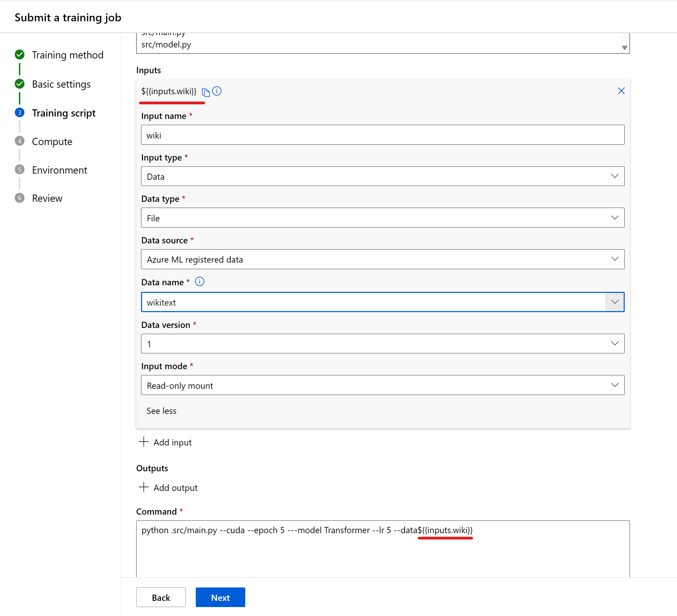Viewport: 677px width, 616px height.
Task: Expand the wikitext Data name combo box
Action: pos(614,302)
